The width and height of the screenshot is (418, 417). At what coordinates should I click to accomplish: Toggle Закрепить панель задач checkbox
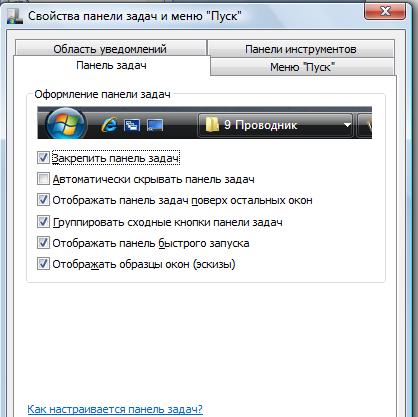43,158
